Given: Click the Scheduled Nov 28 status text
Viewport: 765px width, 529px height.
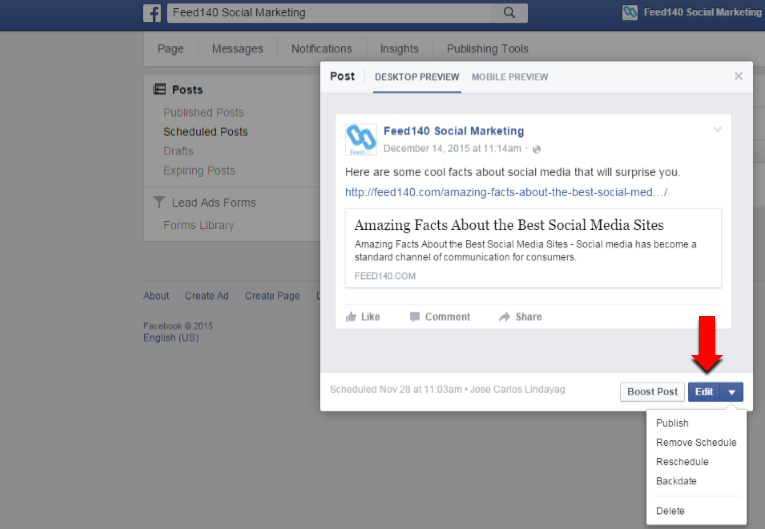Looking at the screenshot, I should pos(396,389).
